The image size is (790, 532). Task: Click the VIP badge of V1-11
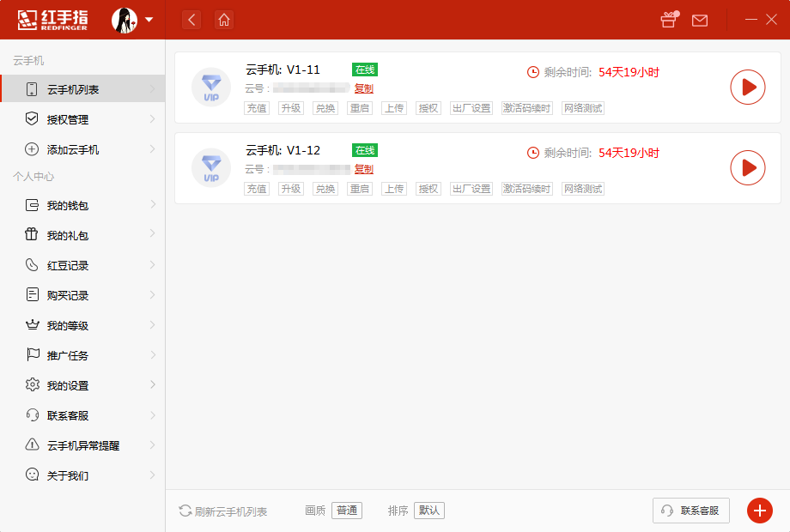point(210,87)
